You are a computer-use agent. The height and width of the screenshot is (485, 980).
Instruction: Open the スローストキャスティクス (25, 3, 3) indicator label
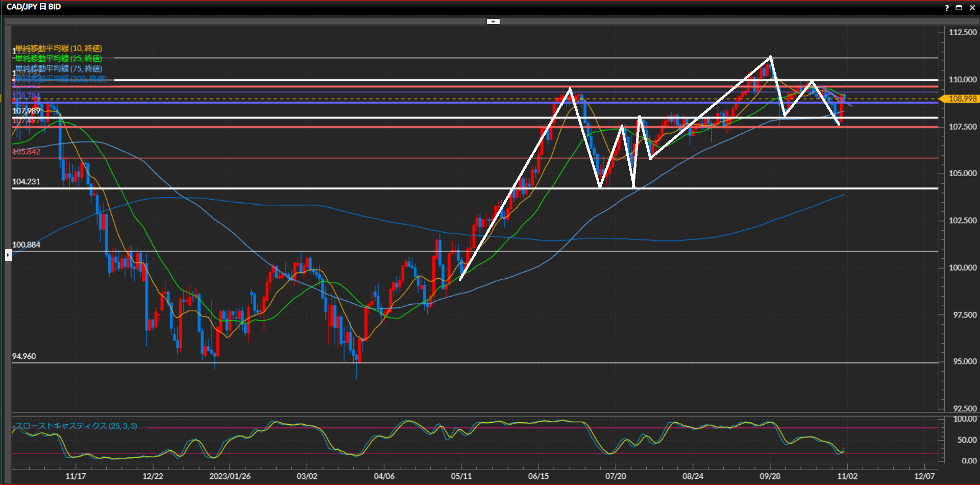click(76, 426)
